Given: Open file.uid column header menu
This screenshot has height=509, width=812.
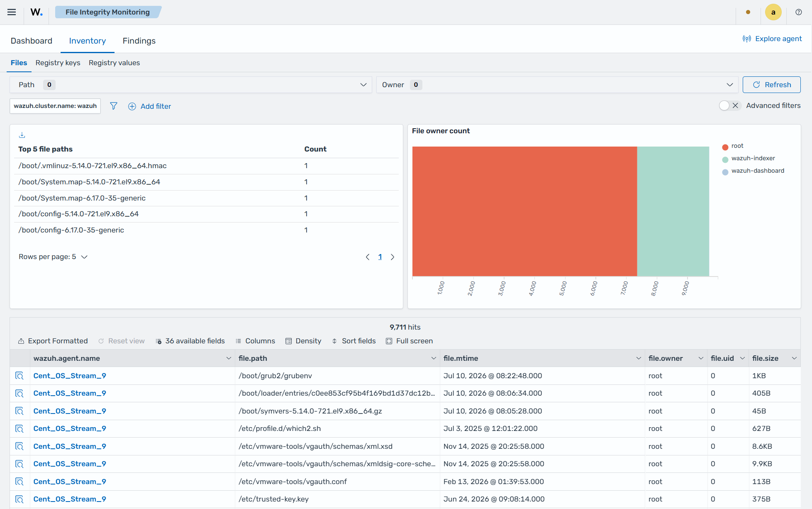Looking at the screenshot, I should tap(742, 358).
